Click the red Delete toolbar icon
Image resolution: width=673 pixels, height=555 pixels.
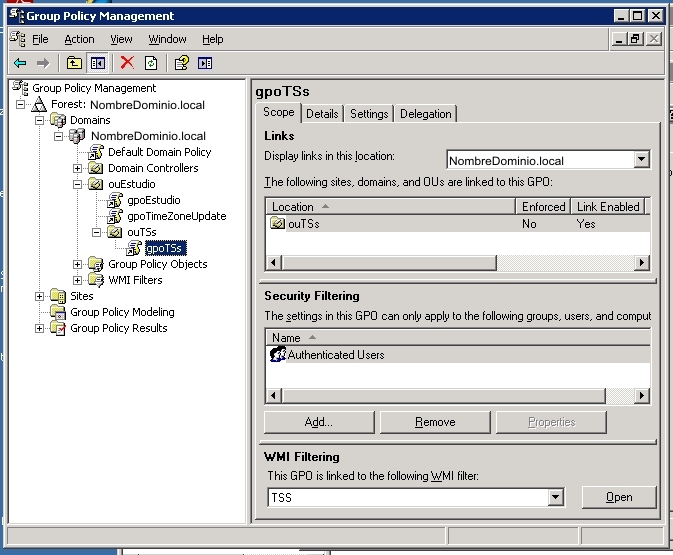[127, 63]
